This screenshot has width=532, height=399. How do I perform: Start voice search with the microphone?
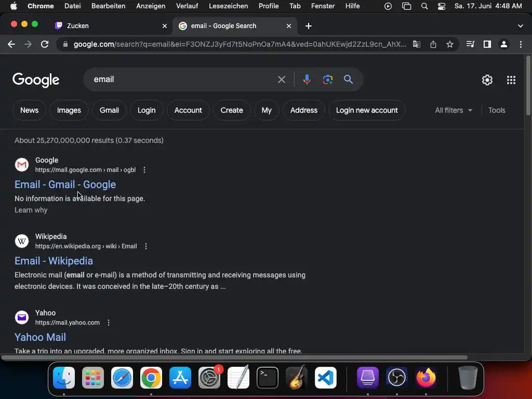307,79
